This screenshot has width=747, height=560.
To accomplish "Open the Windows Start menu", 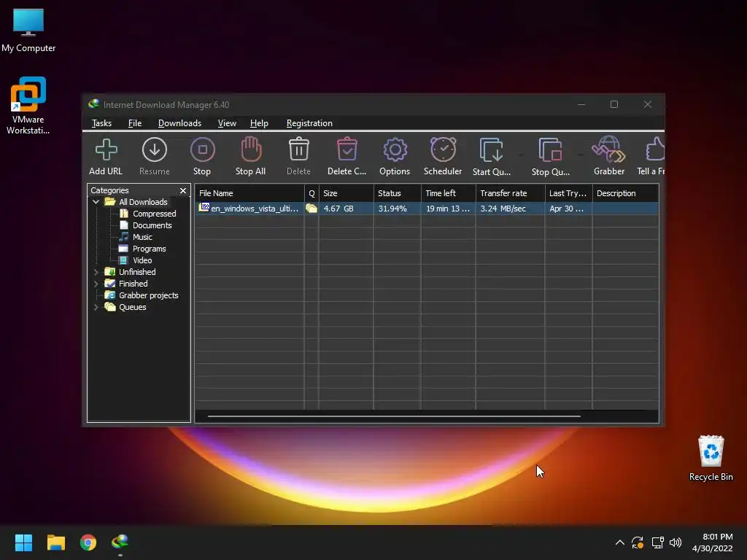I will tap(23, 542).
